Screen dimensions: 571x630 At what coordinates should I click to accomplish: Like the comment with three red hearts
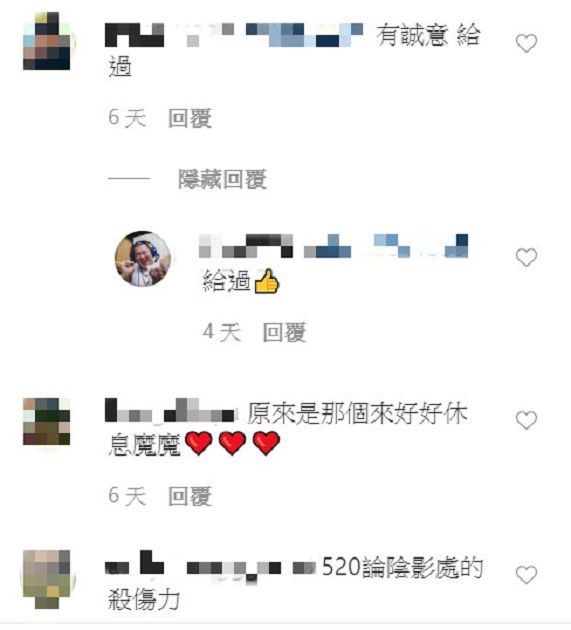[526, 420]
